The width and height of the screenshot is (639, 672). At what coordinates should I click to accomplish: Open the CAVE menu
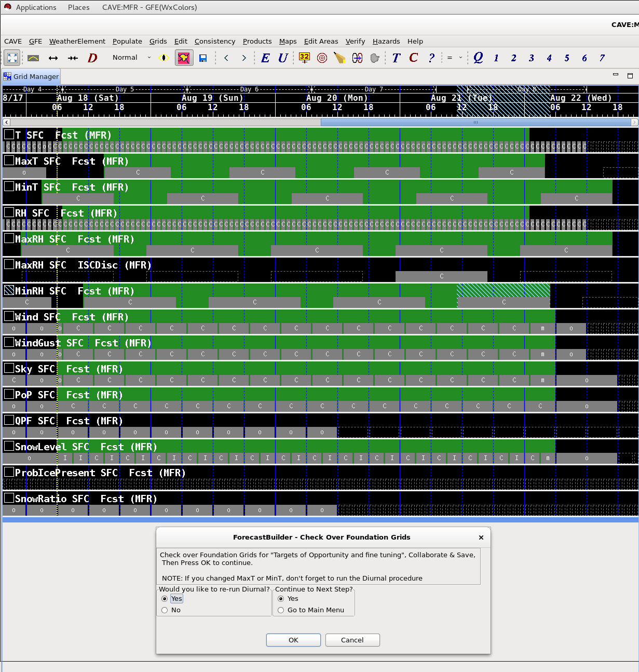pyautogui.click(x=13, y=41)
